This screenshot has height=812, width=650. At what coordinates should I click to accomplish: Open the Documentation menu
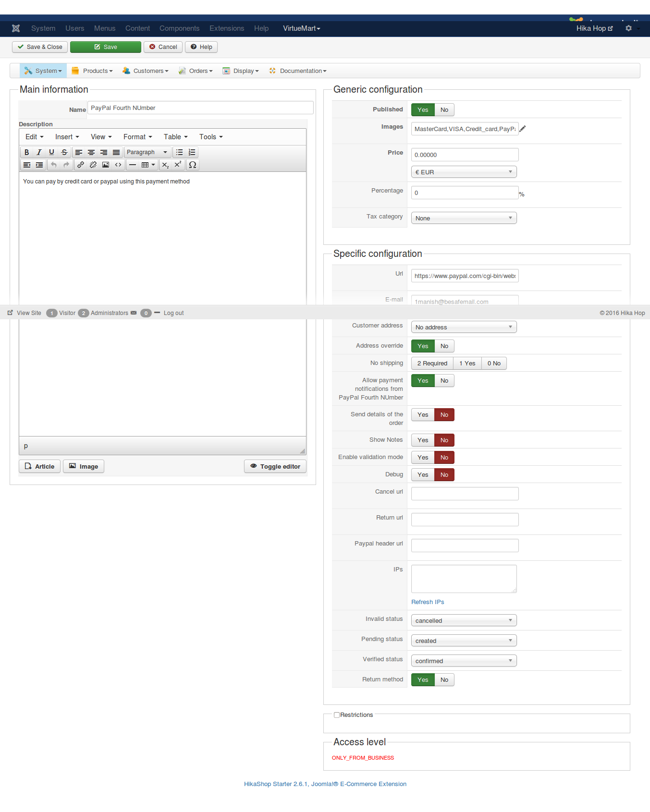pos(298,71)
